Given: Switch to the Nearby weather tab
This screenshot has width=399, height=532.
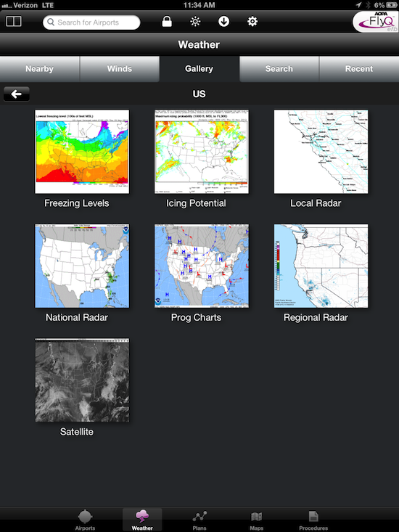Looking at the screenshot, I should click(x=40, y=69).
